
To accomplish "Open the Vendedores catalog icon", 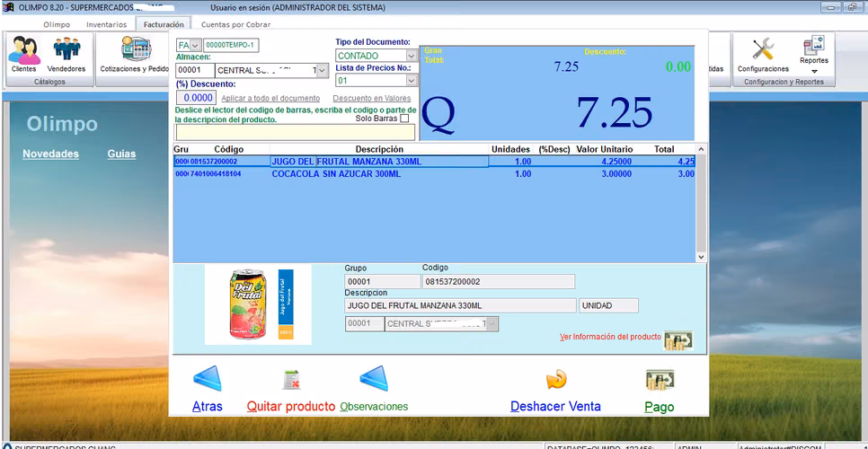I will click(x=66, y=48).
